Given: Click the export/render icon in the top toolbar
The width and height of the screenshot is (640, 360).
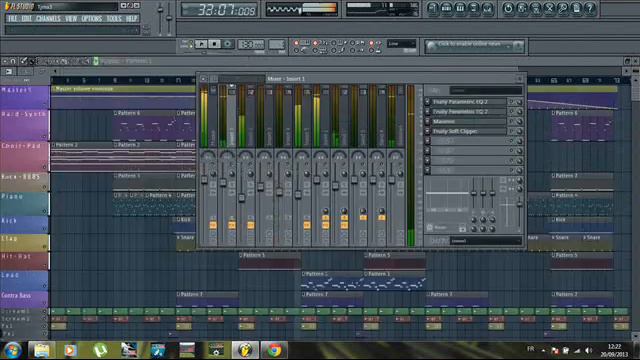Looking at the screenshot, I should (536, 9).
